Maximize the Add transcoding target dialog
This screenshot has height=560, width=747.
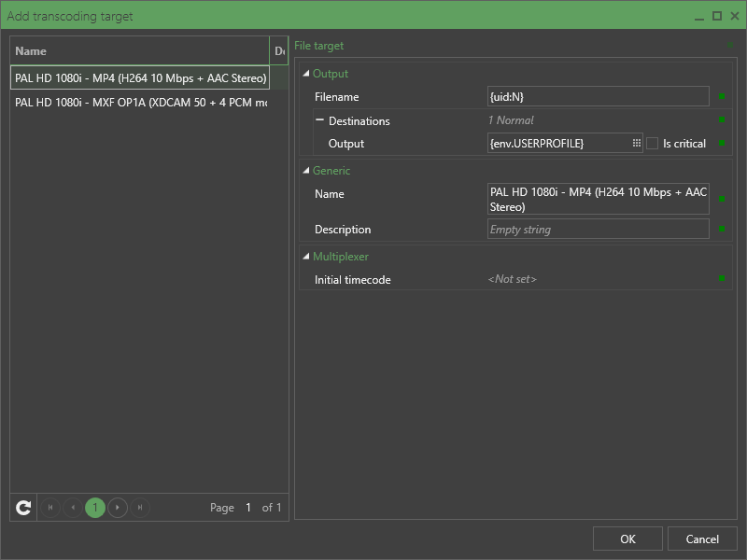pyautogui.click(x=717, y=16)
